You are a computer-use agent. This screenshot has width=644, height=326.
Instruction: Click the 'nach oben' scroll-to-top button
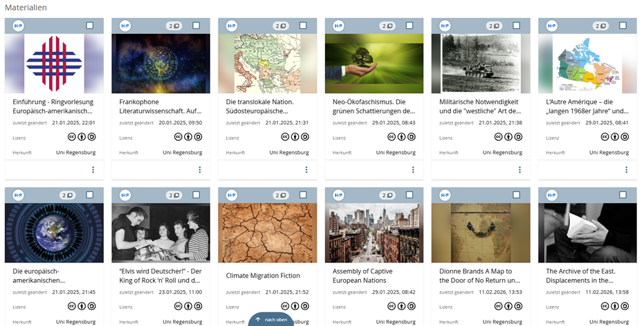(x=270, y=319)
